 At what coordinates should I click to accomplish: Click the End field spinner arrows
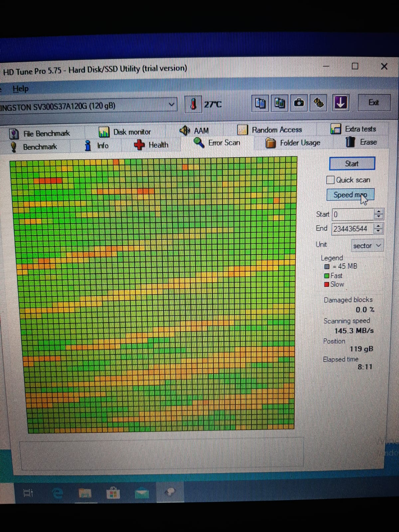pyautogui.click(x=378, y=228)
